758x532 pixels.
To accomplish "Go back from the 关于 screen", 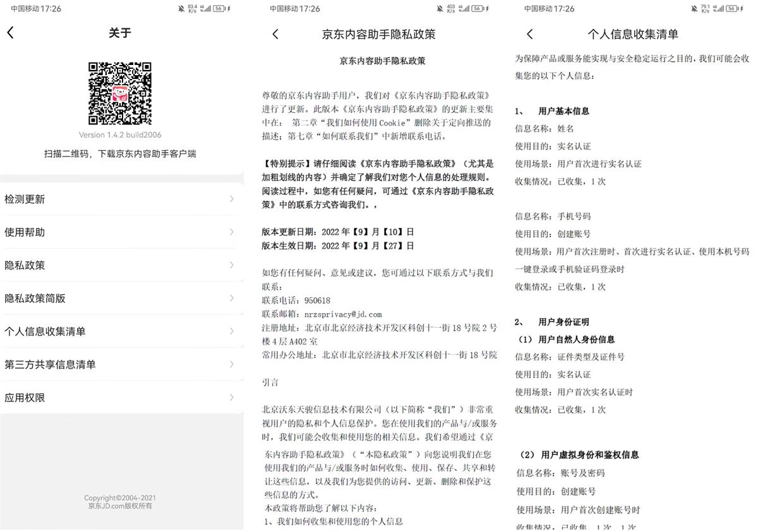I will pos(10,33).
